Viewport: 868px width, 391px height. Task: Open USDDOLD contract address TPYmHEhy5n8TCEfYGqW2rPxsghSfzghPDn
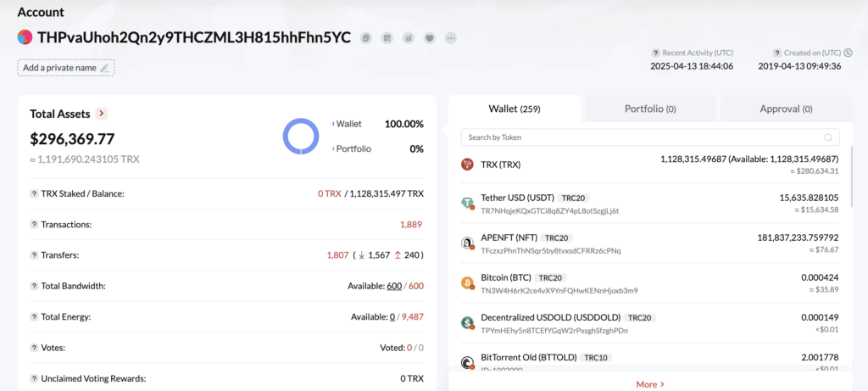pos(554,330)
